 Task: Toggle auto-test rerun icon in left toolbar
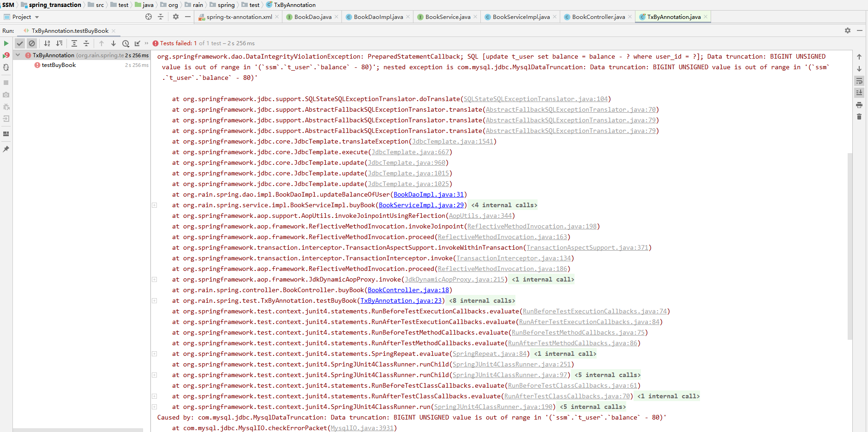coord(6,67)
